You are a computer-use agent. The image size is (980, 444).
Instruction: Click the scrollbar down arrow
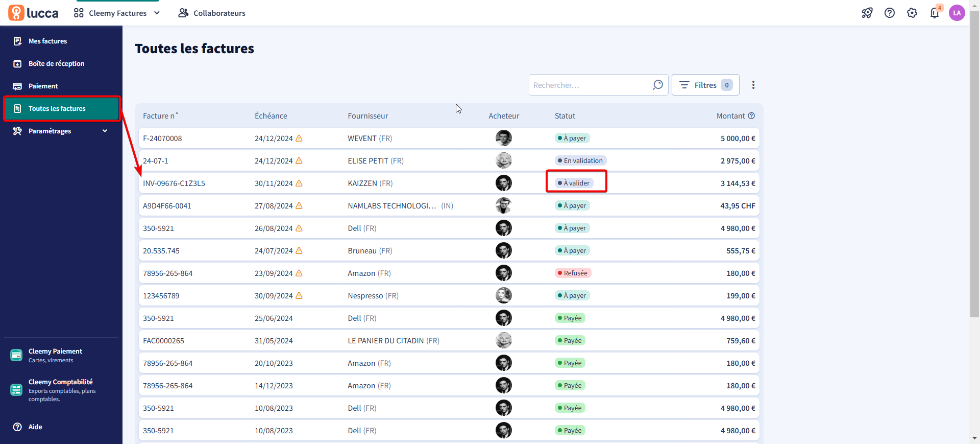975,438
